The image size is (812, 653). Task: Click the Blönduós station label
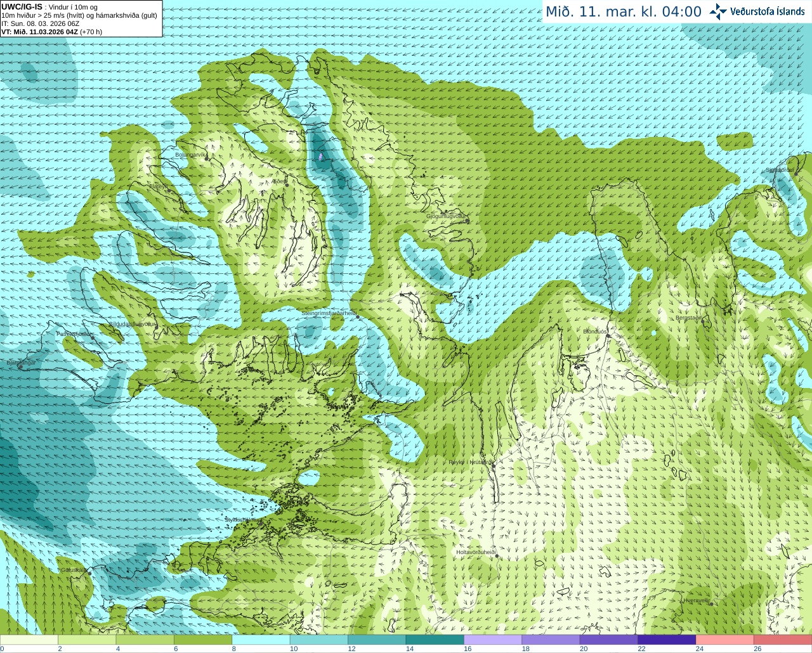coord(595,332)
